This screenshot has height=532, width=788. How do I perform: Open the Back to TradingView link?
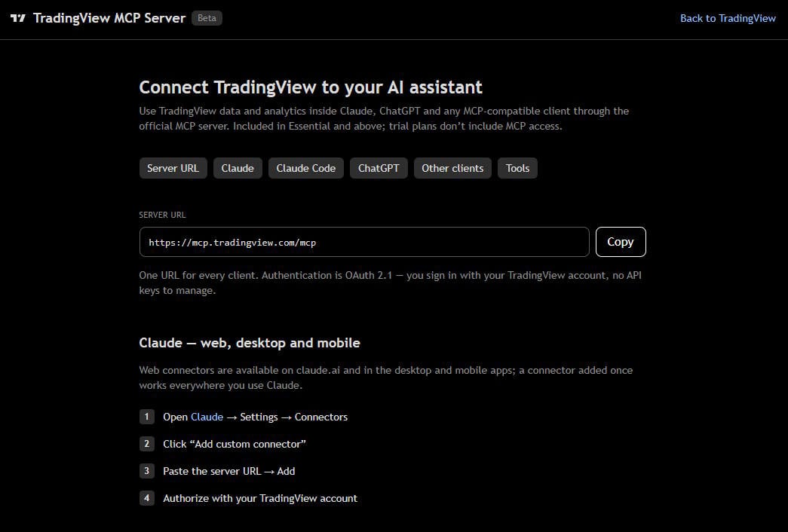point(728,18)
